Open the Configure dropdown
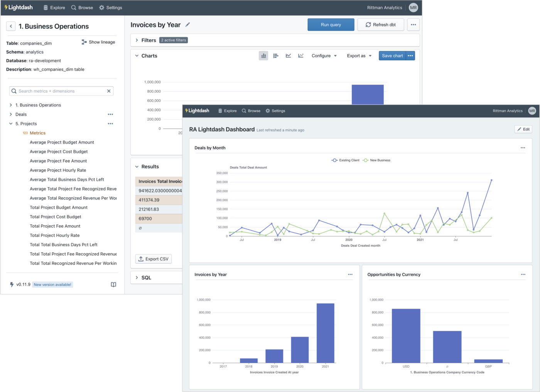This screenshot has height=392, width=540. point(324,56)
